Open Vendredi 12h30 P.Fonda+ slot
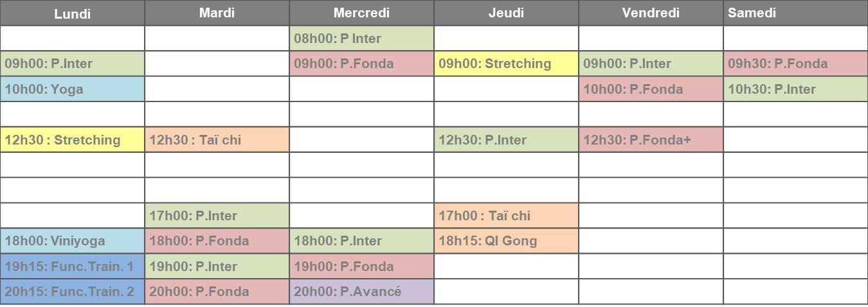The width and height of the screenshot is (868, 307). pyautogui.click(x=651, y=140)
